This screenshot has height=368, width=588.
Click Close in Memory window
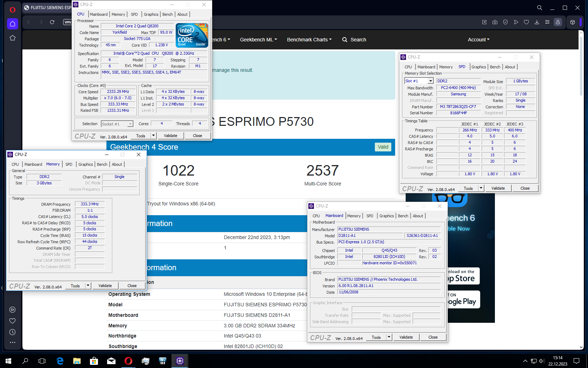pos(132,286)
